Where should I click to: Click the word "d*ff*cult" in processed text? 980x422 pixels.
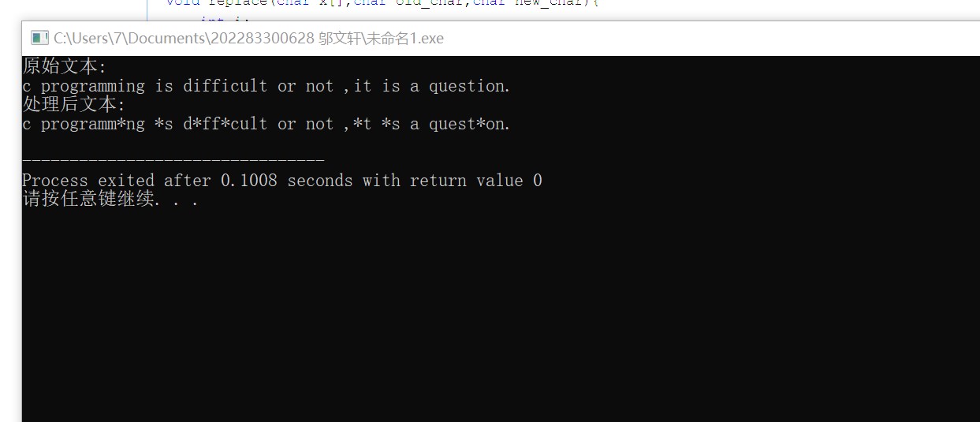click(x=225, y=124)
